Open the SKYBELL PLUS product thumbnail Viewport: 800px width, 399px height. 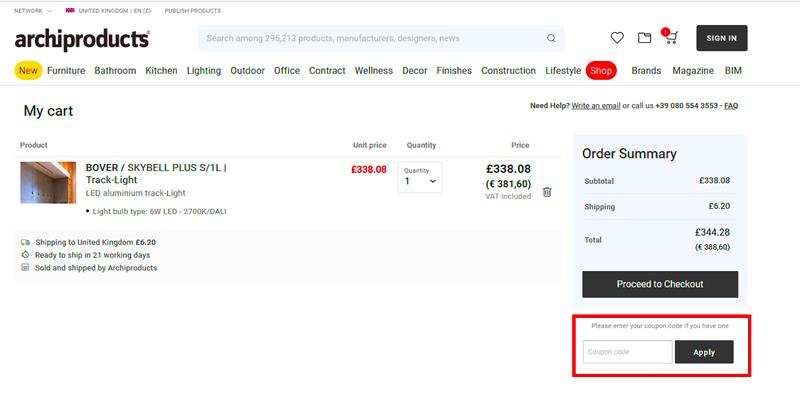tap(48, 183)
